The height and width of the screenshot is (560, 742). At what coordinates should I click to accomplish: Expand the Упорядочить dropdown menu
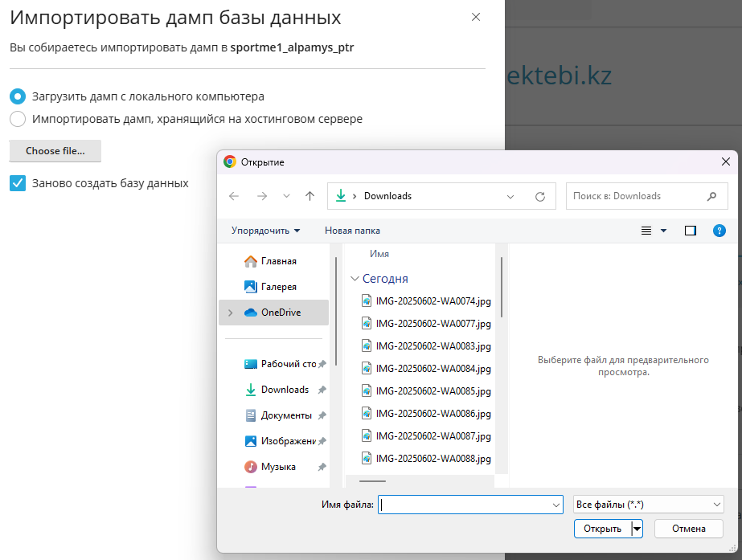[265, 231]
